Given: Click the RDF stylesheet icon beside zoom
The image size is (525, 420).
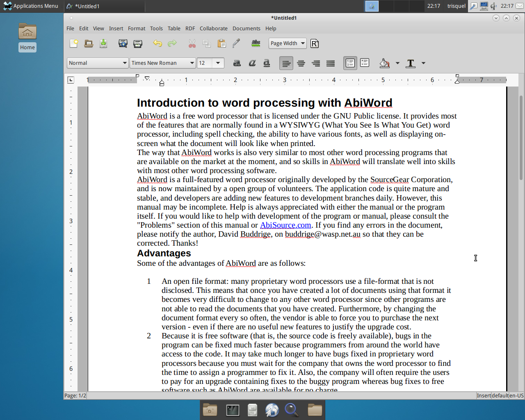Looking at the screenshot, I should point(315,43).
